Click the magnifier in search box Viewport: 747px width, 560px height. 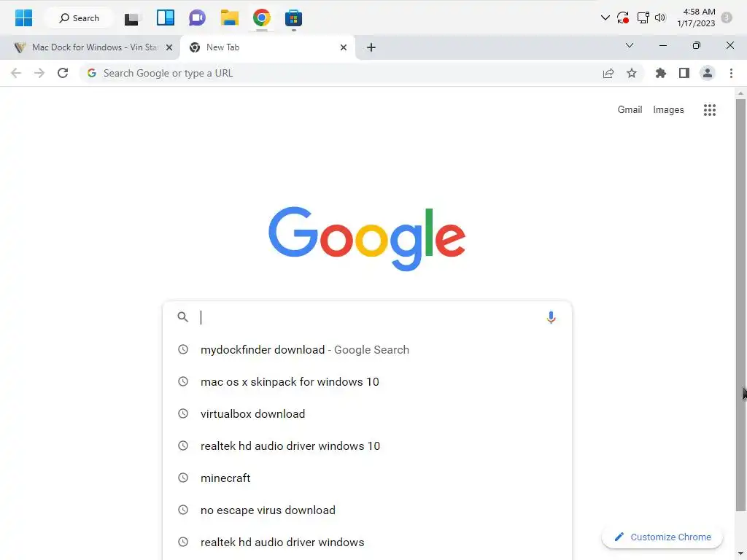coord(182,317)
